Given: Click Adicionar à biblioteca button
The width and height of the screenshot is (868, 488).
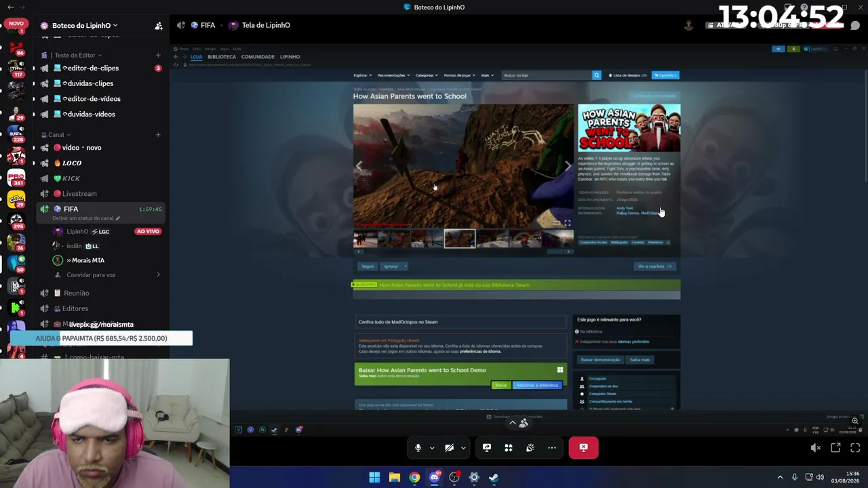Looking at the screenshot, I should click(x=537, y=385).
